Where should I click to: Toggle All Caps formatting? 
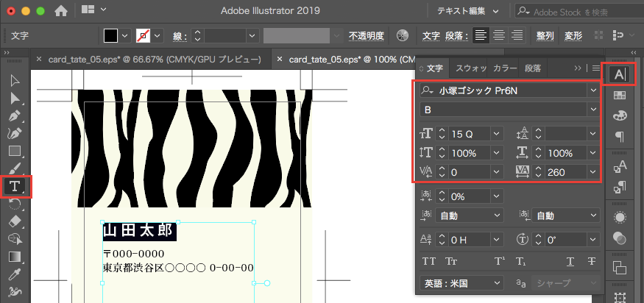click(x=429, y=261)
